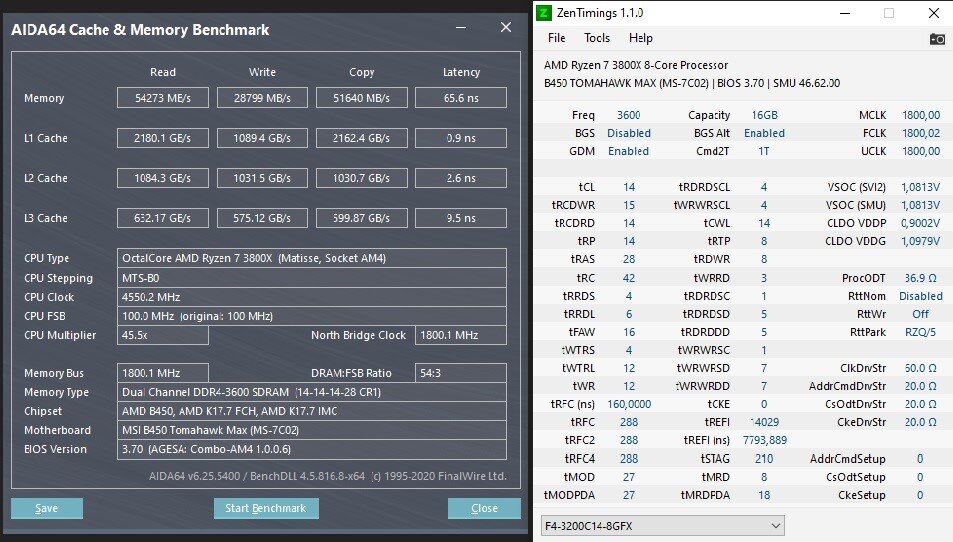
Task: Click the VSOC (SVI2) value 1,0813V
Action: click(921, 187)
